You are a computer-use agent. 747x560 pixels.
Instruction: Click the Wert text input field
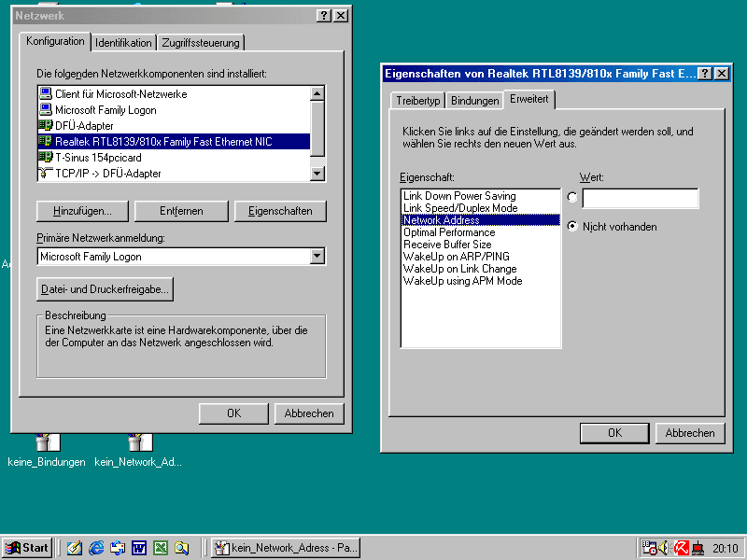(x=641, y=198)
